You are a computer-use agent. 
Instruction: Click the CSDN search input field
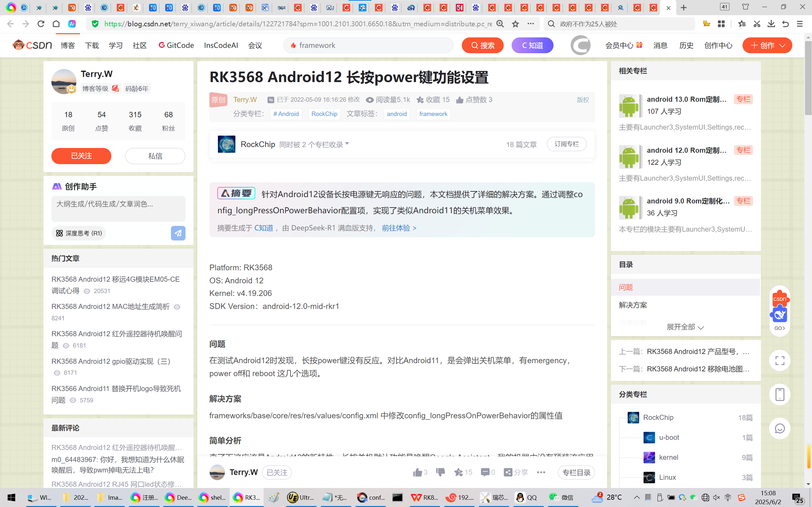(x=369, y=45)
